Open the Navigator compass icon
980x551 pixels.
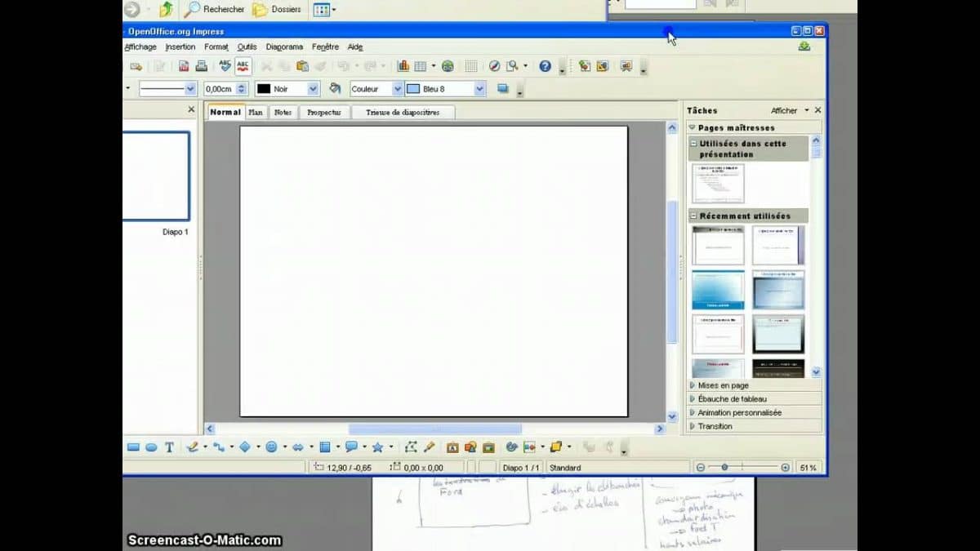point(494,66)
